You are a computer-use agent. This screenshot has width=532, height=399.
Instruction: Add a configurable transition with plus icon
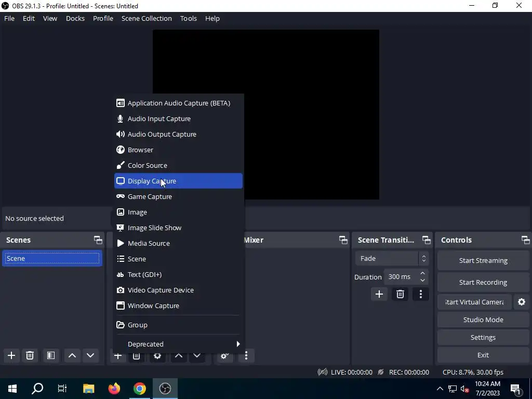click(379, 294)
